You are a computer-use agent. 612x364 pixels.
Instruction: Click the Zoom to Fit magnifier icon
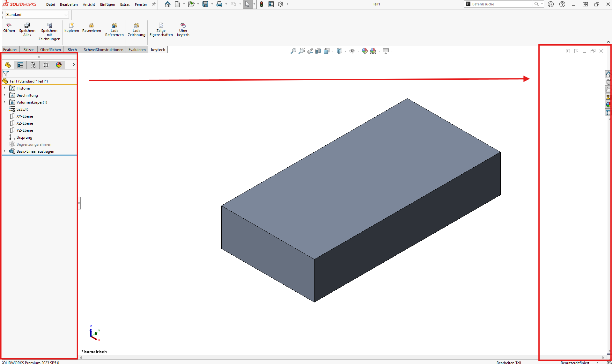click(293, 51)
